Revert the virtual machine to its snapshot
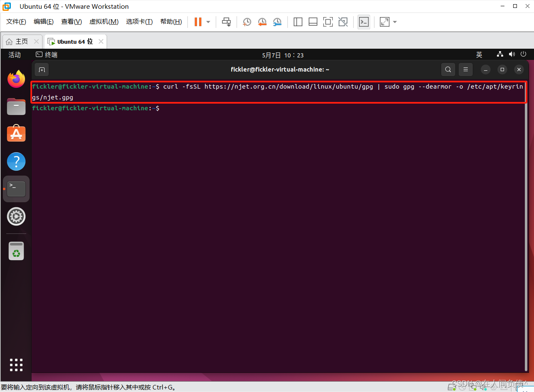 pos(262,22)
